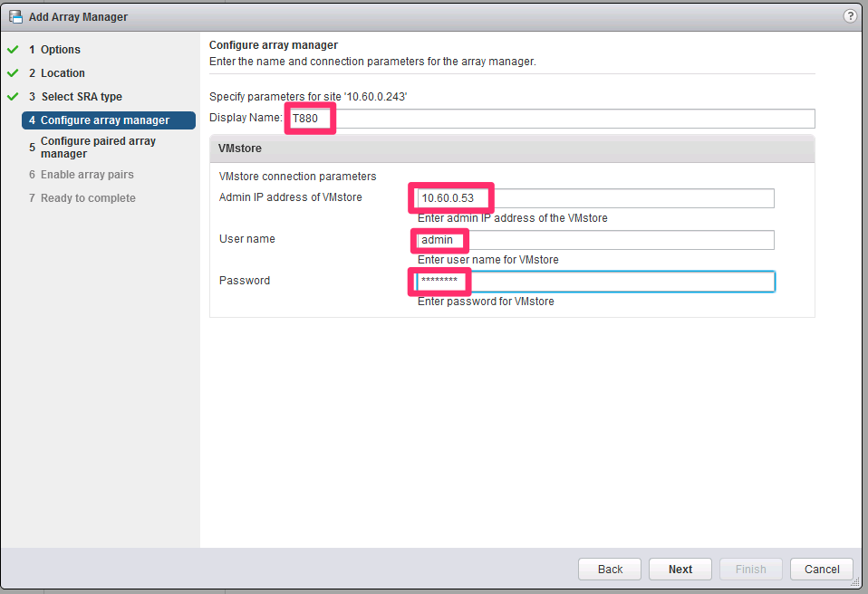Click step 6 Enable array pairs
The width and height of the screenshot is (868, 594).
tap(86, 175)
